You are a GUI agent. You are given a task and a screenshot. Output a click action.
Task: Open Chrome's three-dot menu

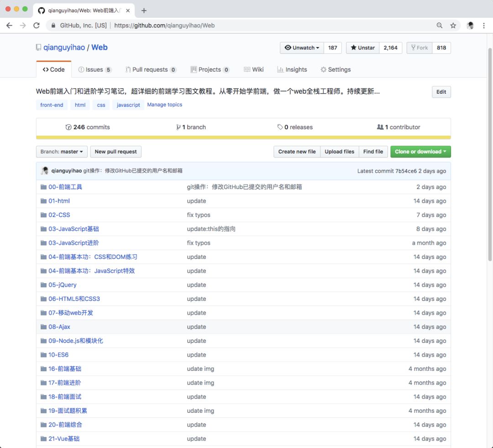[x=483, y=26]
